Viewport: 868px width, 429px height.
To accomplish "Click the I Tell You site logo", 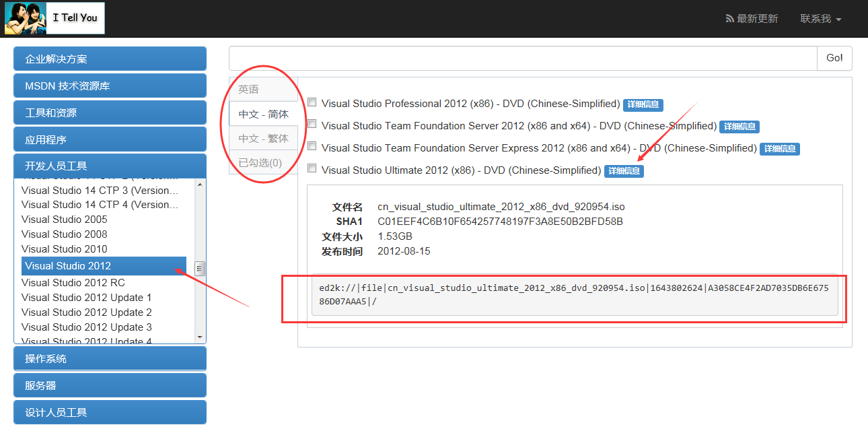I will 55,18.
